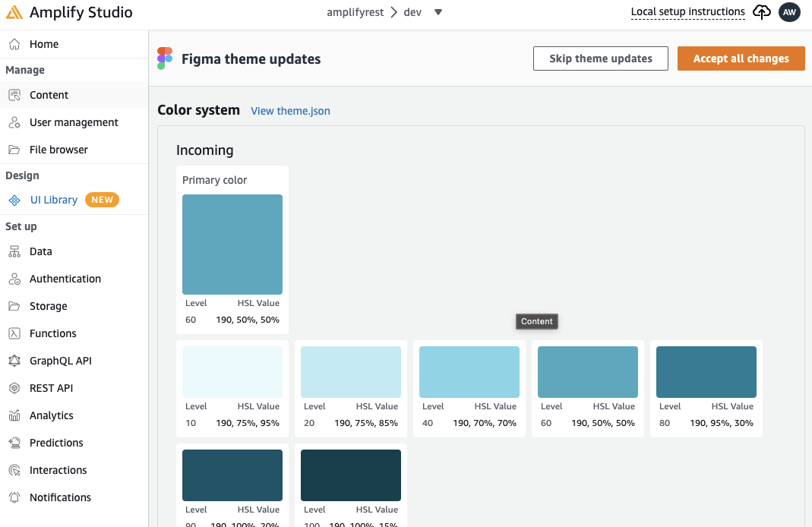Select the level 80 color swatch
Screen dimensions: 812x527
(706, 371)
